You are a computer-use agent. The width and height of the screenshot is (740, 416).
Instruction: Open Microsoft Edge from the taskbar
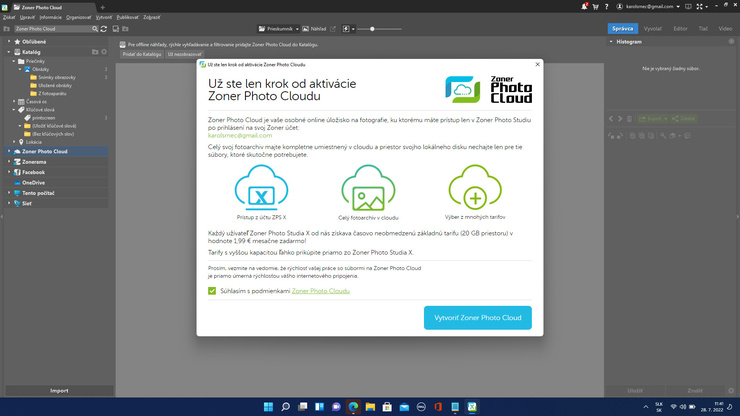[353, 407]
